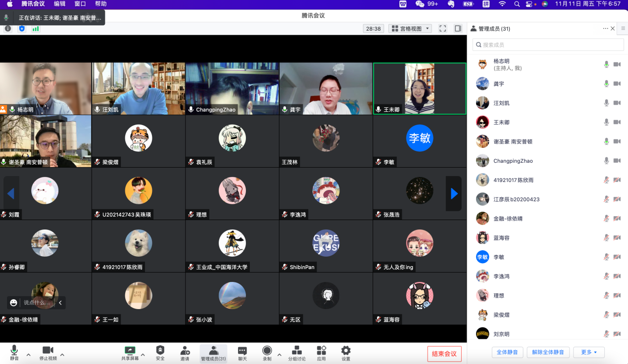
Task: Open the Settings (设置) gear icon
Action: (346, 353)
